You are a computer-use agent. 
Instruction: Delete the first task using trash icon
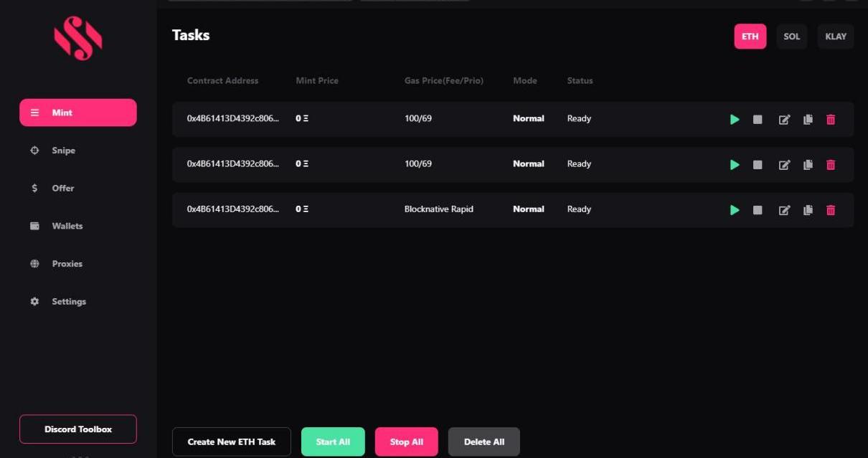(x=831, y=120)
